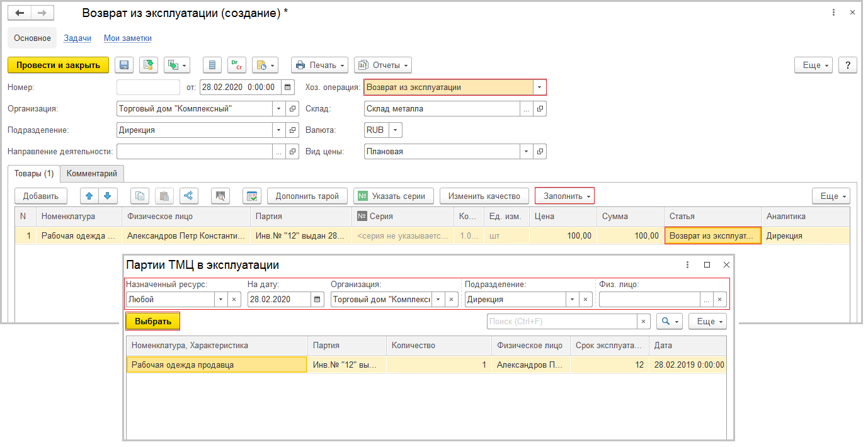This screenshot has height=447, width=868.
Task: Click the Dt/Kt accounting entries icon
Action: point(236,65)
